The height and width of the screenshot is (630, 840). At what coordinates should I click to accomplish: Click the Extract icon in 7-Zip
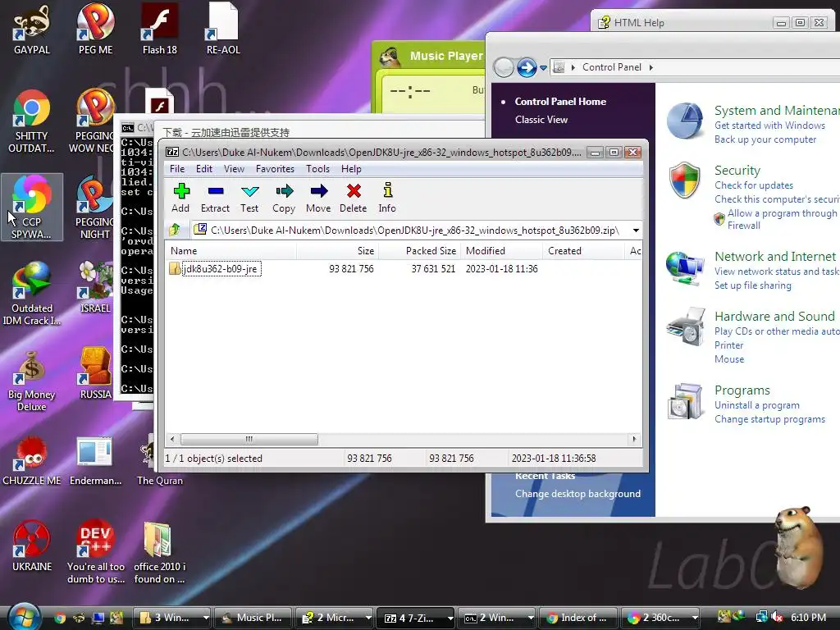coord(216,198)
